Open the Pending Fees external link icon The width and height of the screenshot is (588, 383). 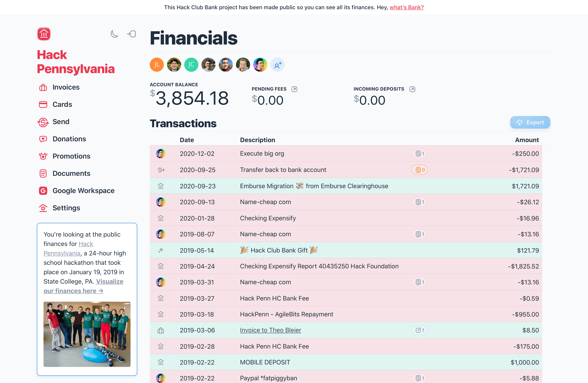click(294, 89)
